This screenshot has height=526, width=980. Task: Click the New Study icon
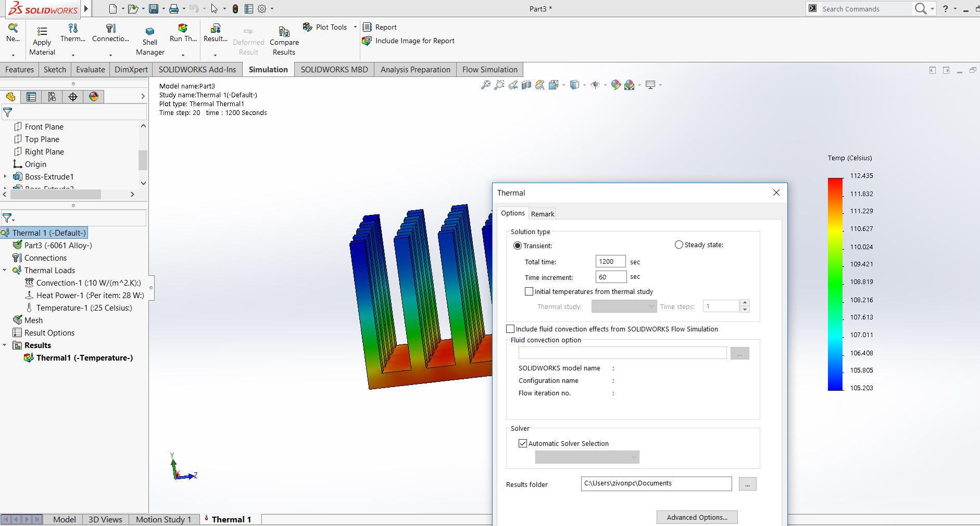coord(13,28)
